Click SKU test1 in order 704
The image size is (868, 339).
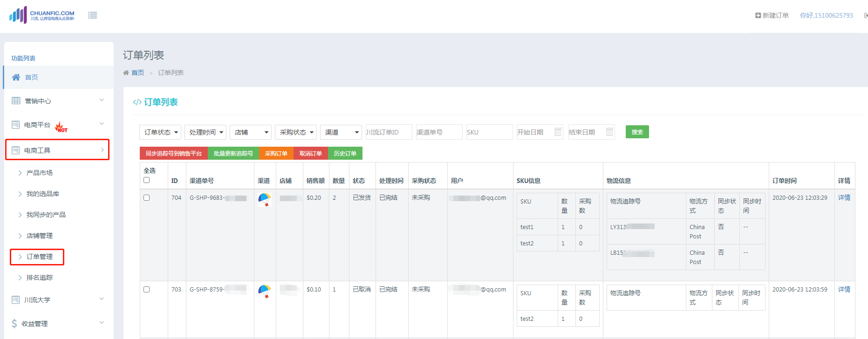coord(527,227)
